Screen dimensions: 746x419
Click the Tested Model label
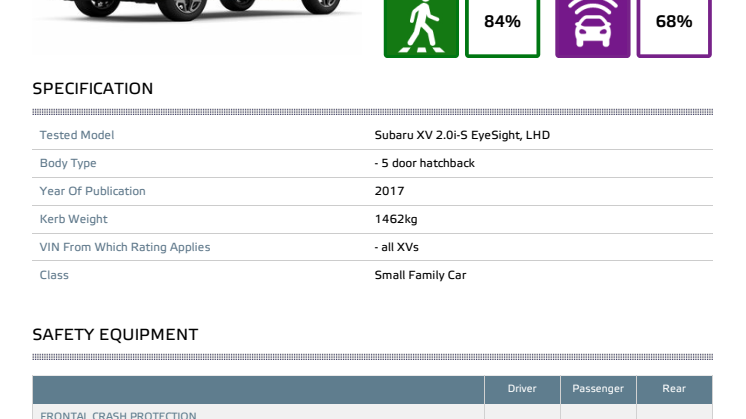pos(77,135)
